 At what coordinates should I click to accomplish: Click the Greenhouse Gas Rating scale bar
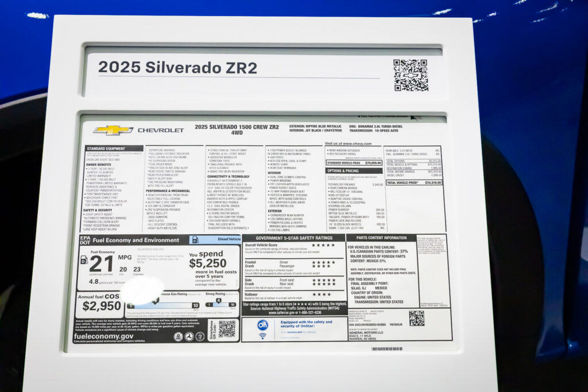[x=164, y=305]
